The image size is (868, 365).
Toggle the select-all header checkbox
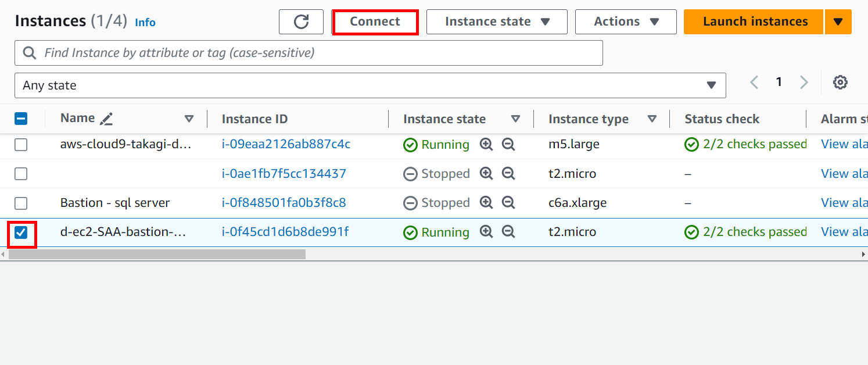(21, 119)
